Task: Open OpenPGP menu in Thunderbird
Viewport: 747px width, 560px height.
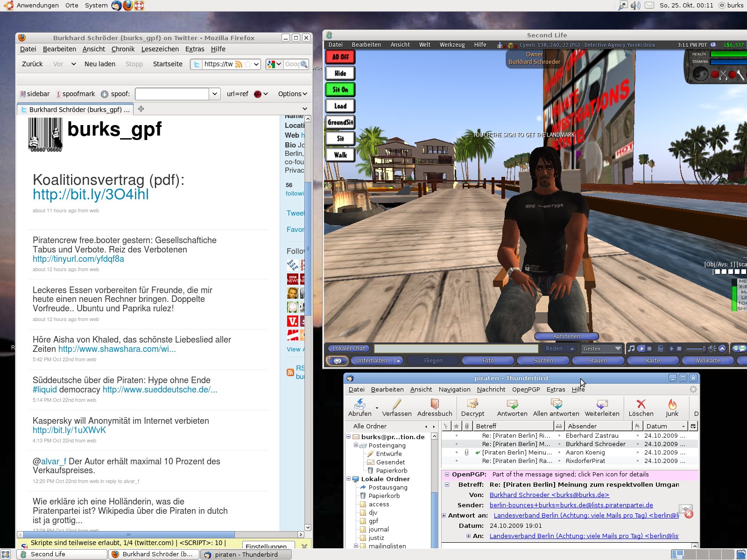Action: (526, 389)
